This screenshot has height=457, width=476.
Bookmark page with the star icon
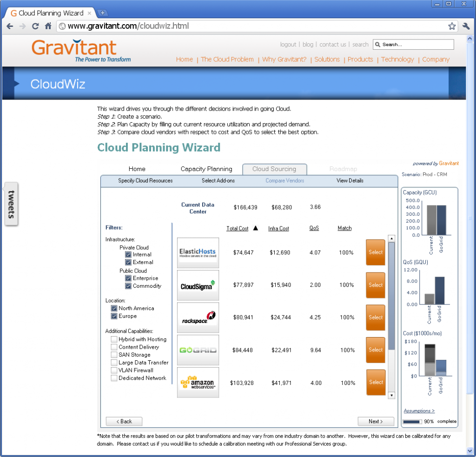[x=452, y=26]
